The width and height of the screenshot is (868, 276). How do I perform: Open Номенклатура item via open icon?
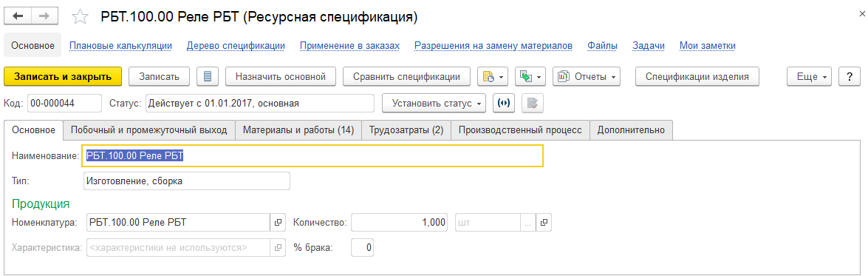278,222
